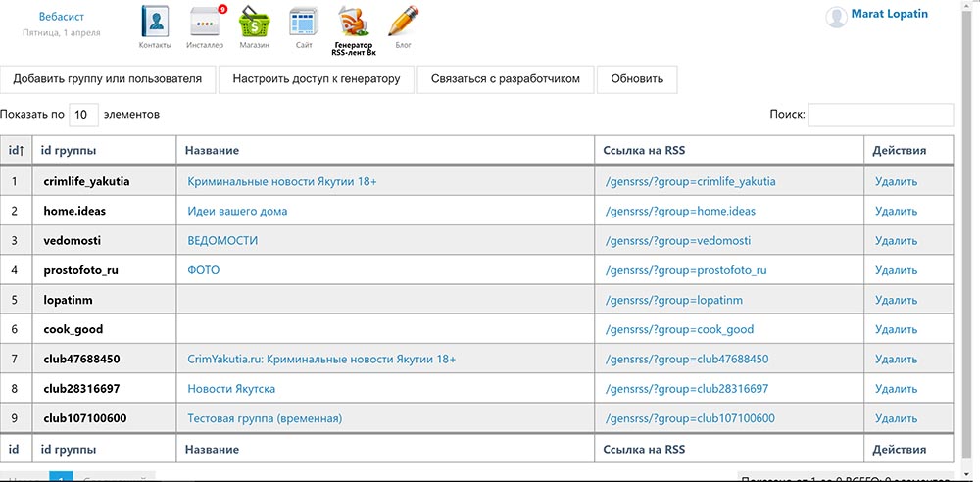Open the RSS link for home.ideas

681,211
